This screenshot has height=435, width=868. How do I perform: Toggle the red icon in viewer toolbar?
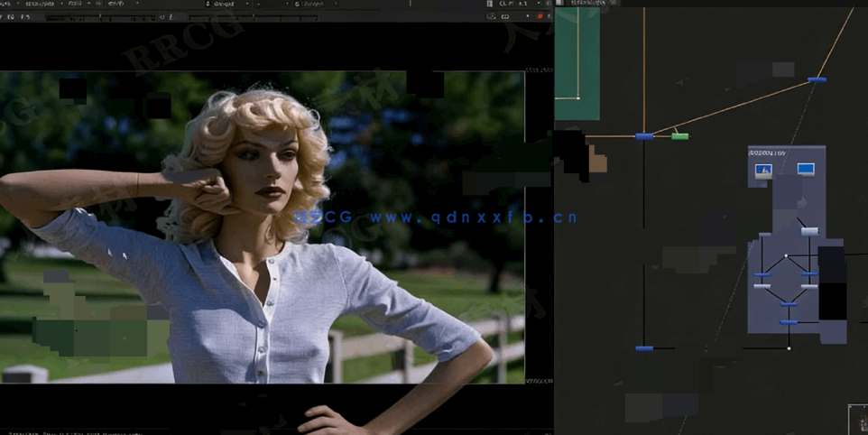tap(540, 16)
